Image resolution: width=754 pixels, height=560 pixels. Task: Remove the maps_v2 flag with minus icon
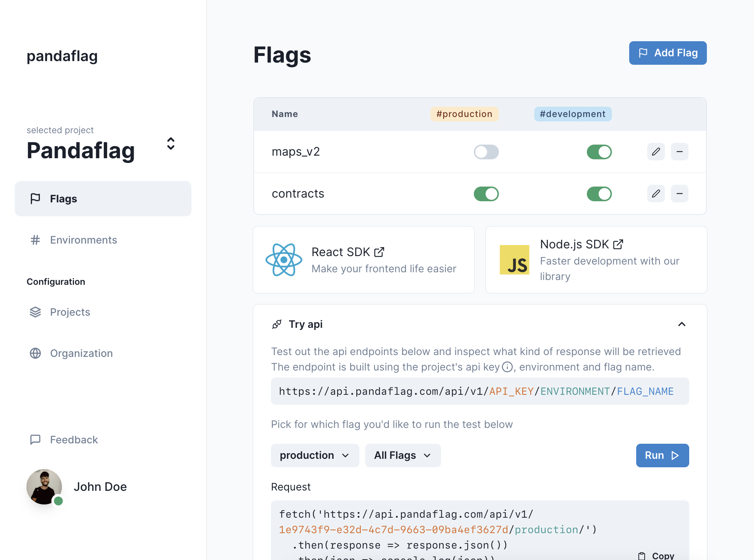pyautogui.click(x=679, y=152)
